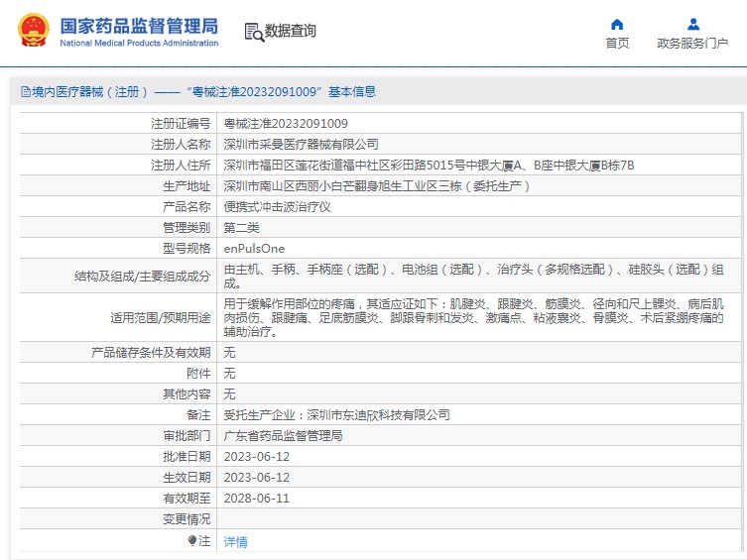Select the intended use text starting 用于缓解作用部位
This screenshot has height=560, width=747.
point(474,317)
